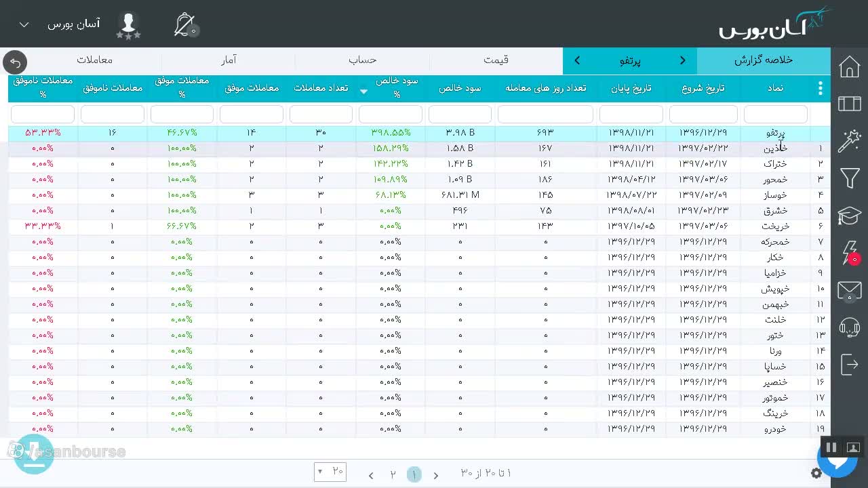Go to page 2
This screenshot has width=868, height=488.
point(393,474)
